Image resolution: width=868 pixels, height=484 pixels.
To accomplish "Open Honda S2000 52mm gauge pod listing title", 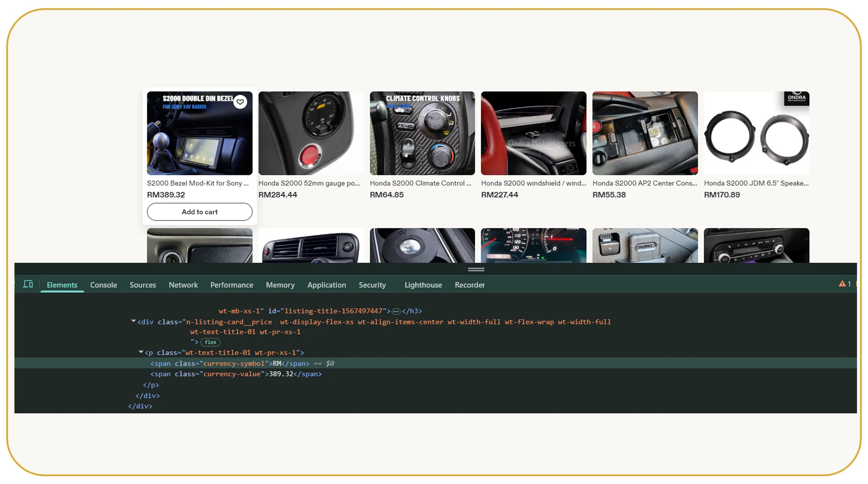I will coord(309,183).
